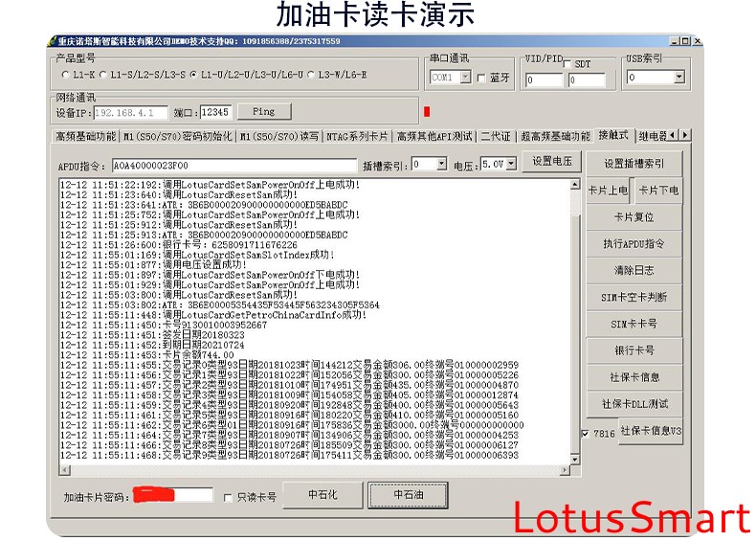Click the 中石化 button
Image resolution: width=756 pixels, height=541 pixels.
322,495
